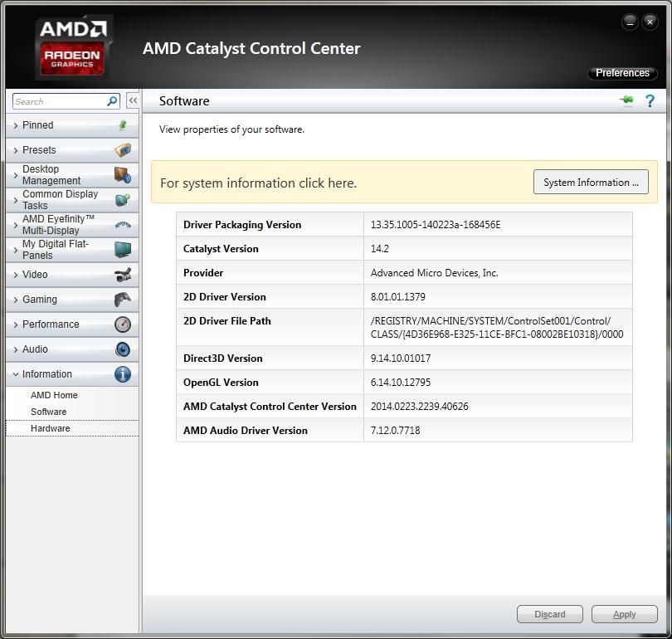Close the Catalyst Control Center window
Image resolution: width=672 pixels, height=639 pixels.
click(x=650, y=22)
